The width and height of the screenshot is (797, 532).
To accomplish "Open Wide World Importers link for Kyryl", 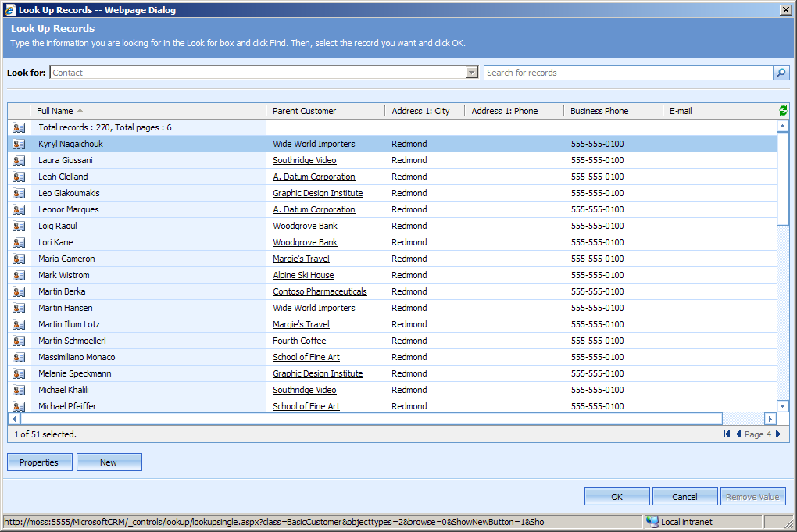I will pyautogui.click(x=314, y=144).
